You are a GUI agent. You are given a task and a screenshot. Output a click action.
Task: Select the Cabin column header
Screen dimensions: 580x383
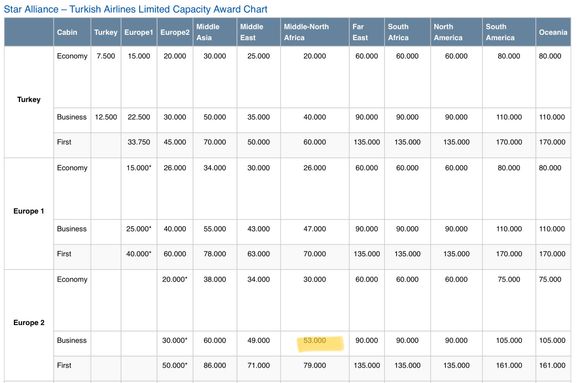[67, 32]
